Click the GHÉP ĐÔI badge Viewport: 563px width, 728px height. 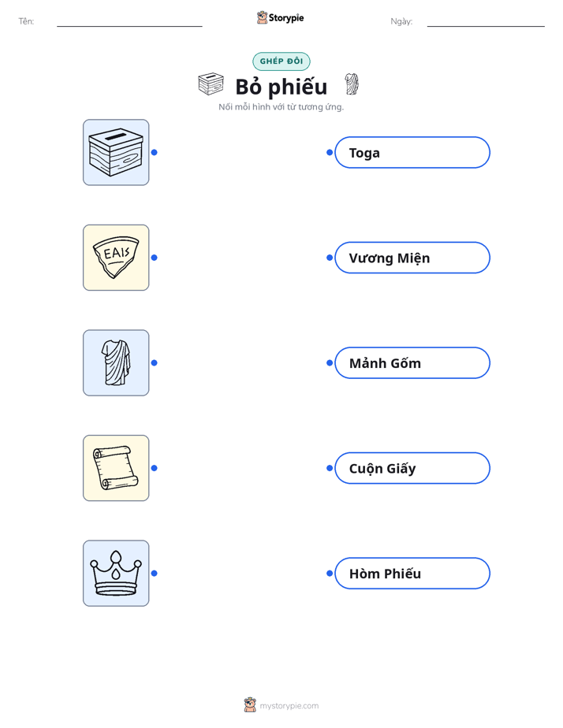(281, 61)
